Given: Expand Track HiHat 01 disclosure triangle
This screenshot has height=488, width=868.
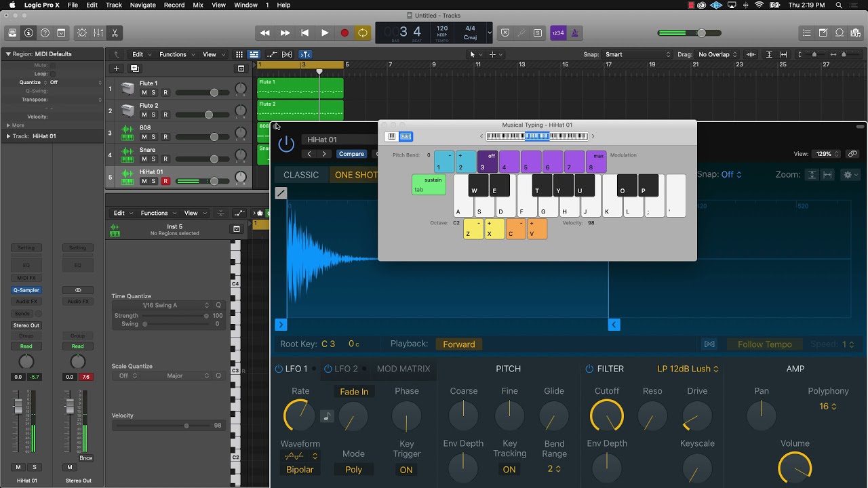Looking at the screenshot, I should click(x=9, y=136).
